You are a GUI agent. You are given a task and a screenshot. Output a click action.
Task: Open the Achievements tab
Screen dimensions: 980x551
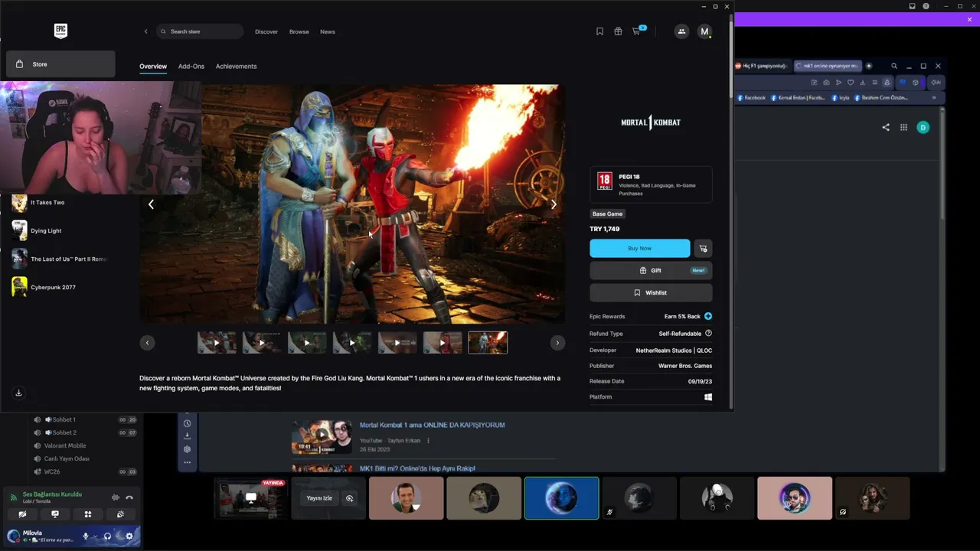236,67
